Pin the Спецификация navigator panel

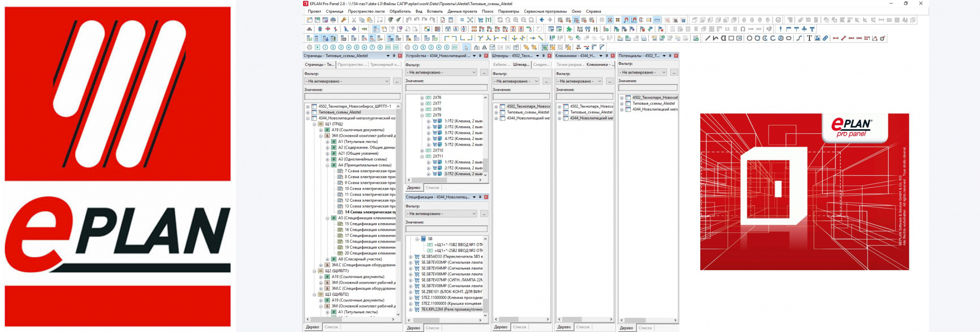(480, 197)
